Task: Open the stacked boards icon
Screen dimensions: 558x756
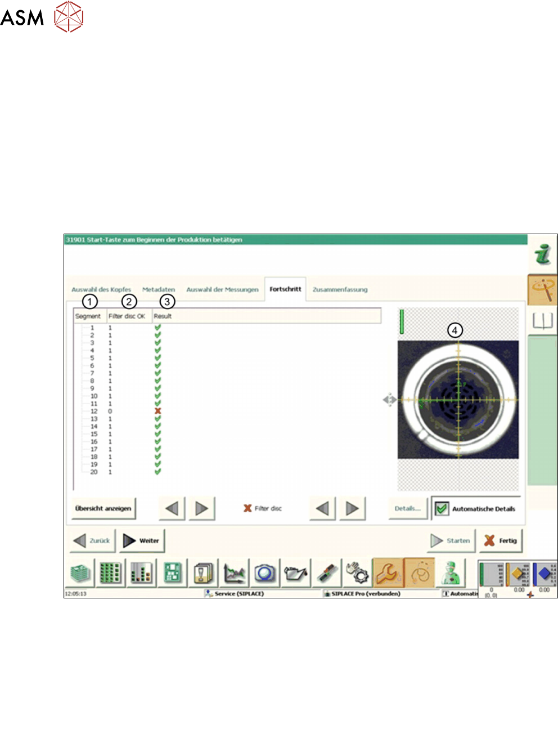Action: click(81, 573)
